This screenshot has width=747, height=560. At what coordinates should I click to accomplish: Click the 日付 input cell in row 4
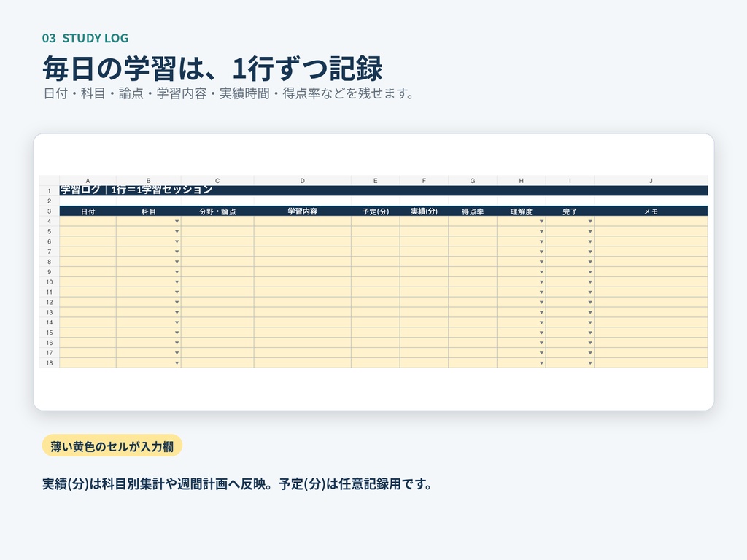click(88, 222)
